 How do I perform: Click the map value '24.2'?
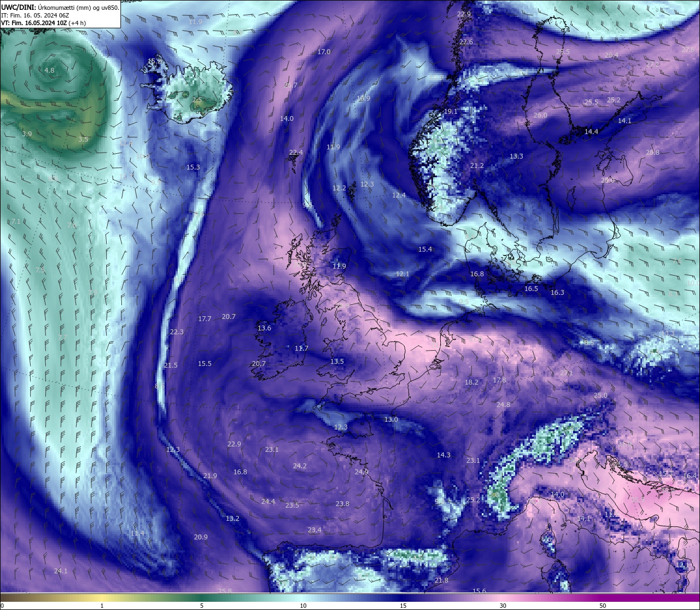(x=300, y=466)
